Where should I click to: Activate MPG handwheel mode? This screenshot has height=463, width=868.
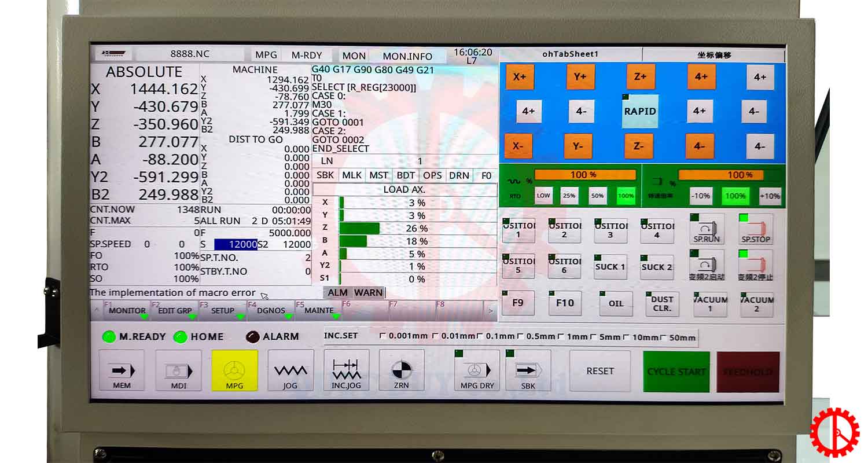click(234, 370)
